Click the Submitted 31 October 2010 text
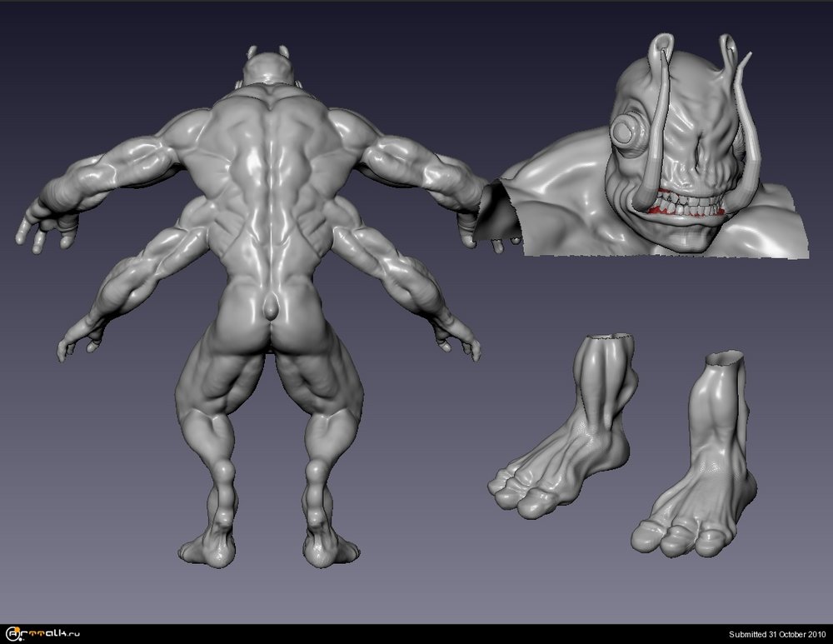The height and width of the screenshot is (644, 833). coord(776,634)
